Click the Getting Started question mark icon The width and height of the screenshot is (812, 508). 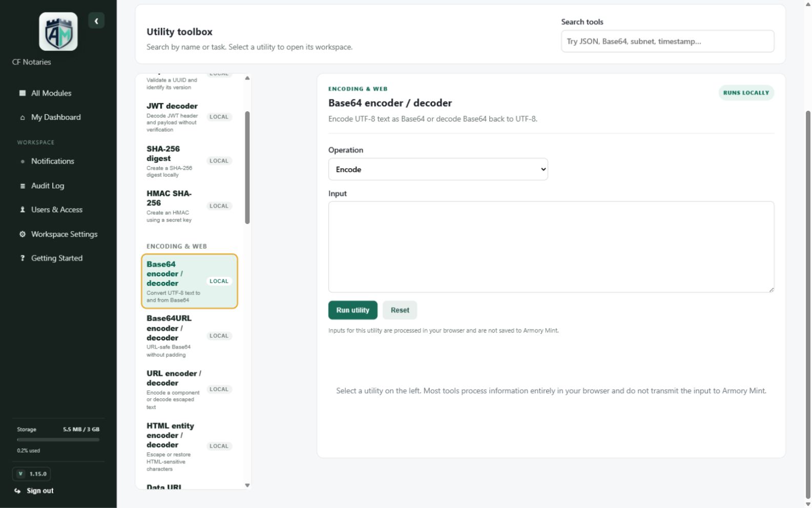point(23,258)
